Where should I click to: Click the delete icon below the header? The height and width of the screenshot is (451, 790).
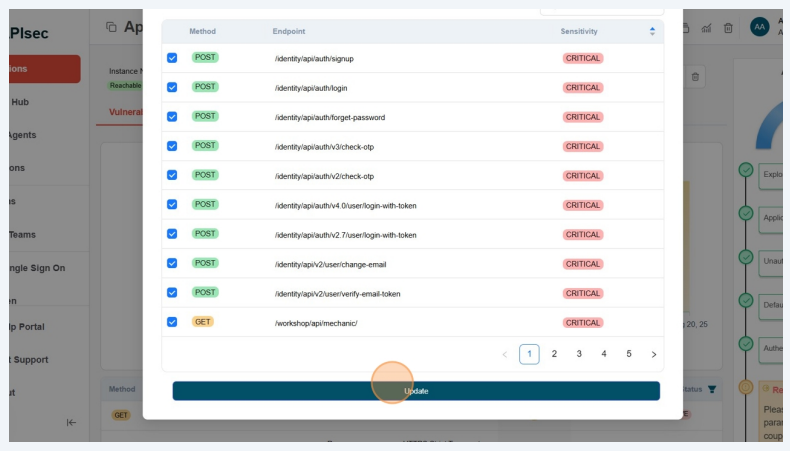696,77
